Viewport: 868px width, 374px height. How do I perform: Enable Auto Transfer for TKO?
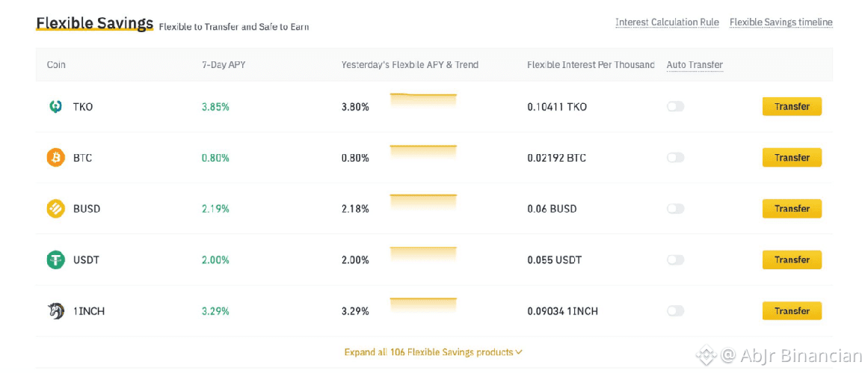(x=675, y=107)
